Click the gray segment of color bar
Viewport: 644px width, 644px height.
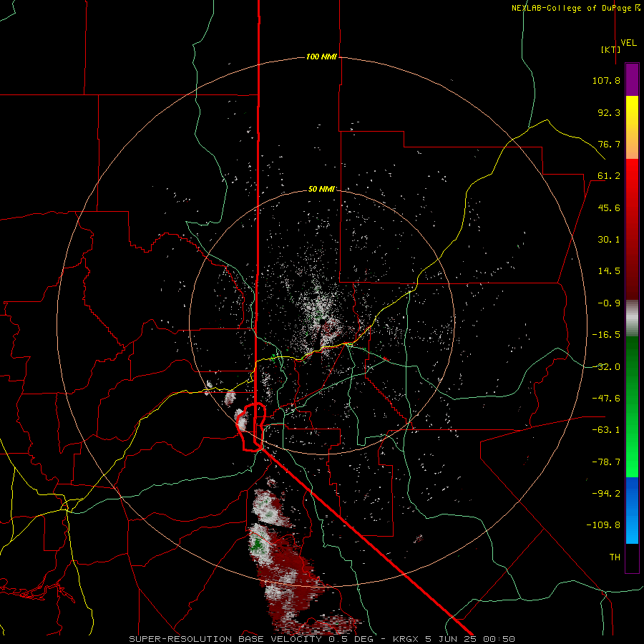(632, 318)
